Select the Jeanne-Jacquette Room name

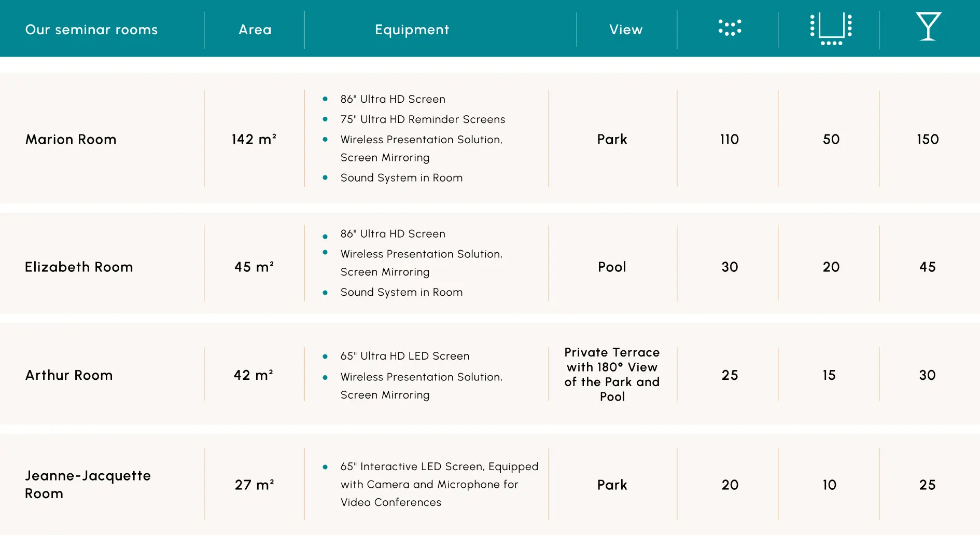pyautogui.click(x=88, y=484)
